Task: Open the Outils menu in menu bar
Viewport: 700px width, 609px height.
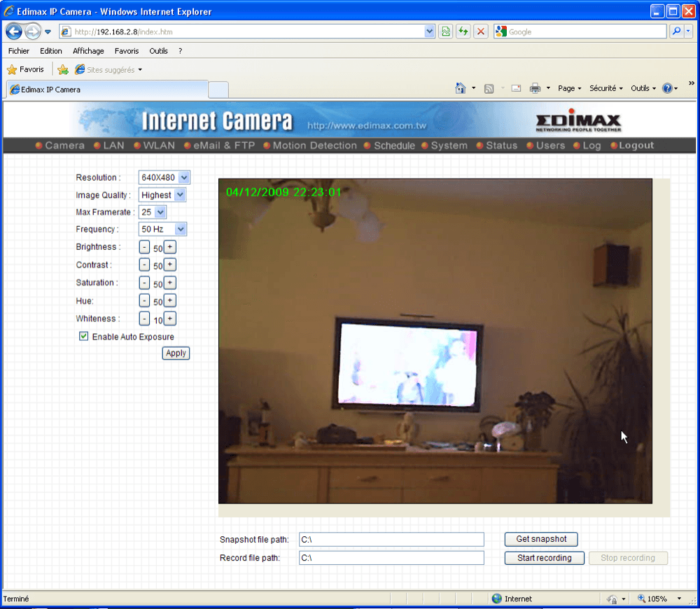Action: coord(158,51)
